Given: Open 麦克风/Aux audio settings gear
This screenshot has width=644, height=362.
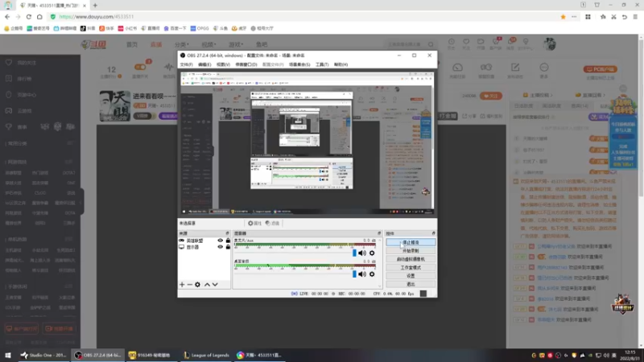Looking at the screenshot, I should 372,253.
